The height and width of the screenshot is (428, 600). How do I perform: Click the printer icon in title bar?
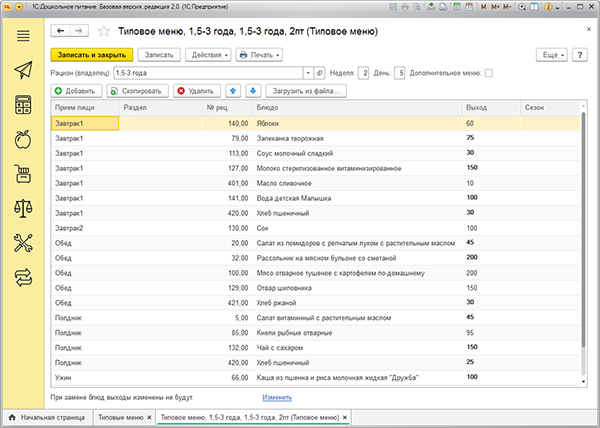click(x=405, y=7)
